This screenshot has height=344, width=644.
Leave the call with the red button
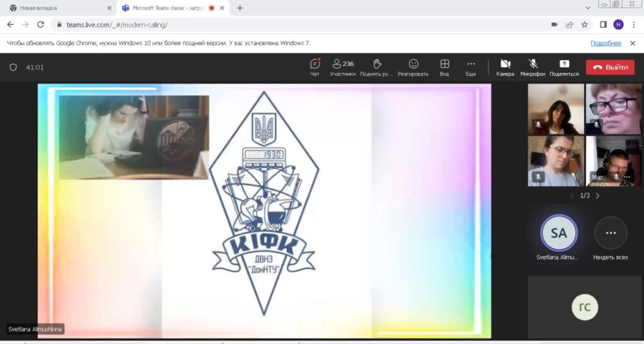coord(610,67)
